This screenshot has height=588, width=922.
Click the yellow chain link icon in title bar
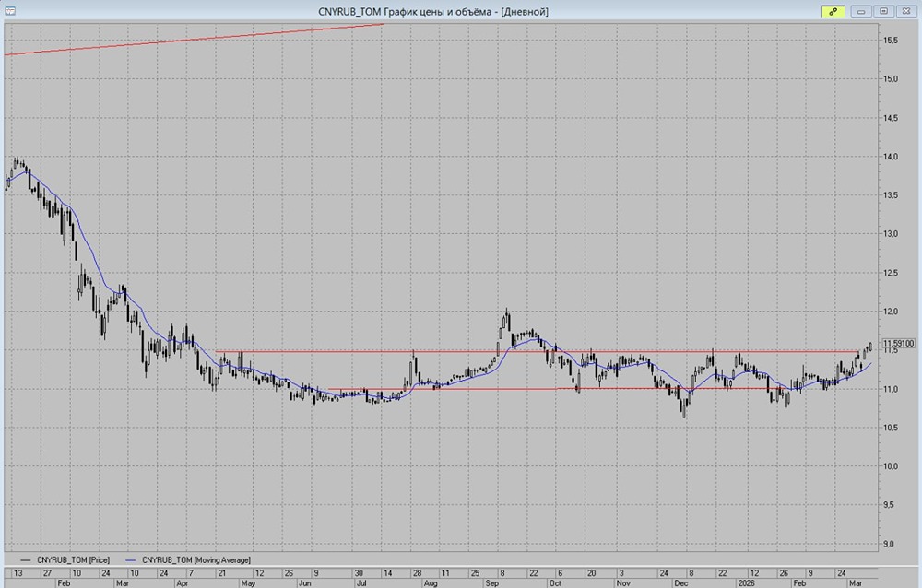833,11
